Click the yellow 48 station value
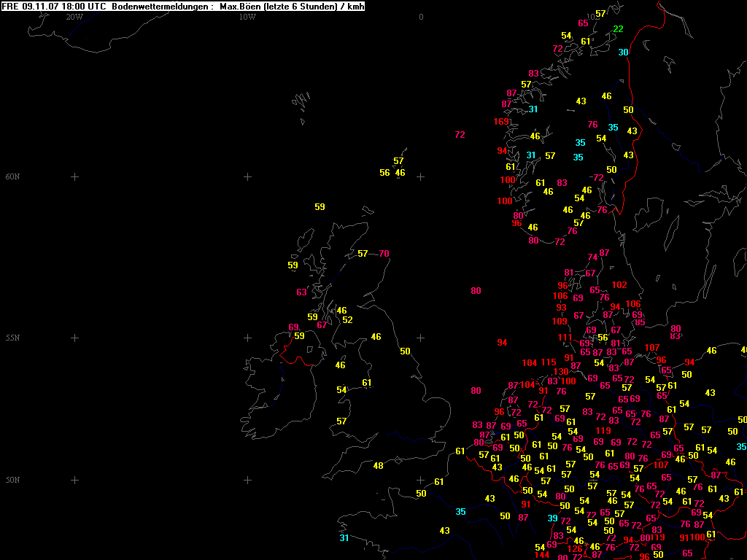The width and height of the screenshot is (747, 560). point(378,466)
